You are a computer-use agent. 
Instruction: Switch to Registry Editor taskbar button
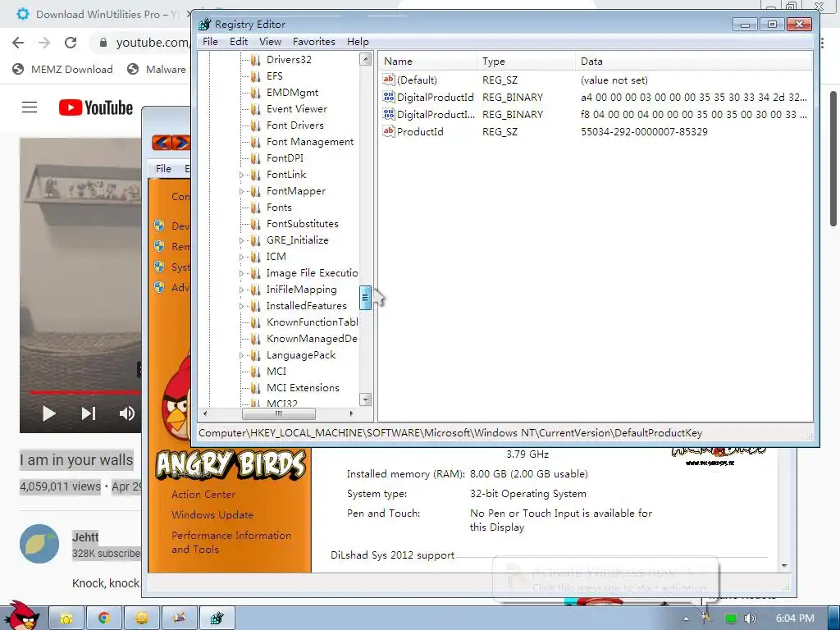pos(217,619)
